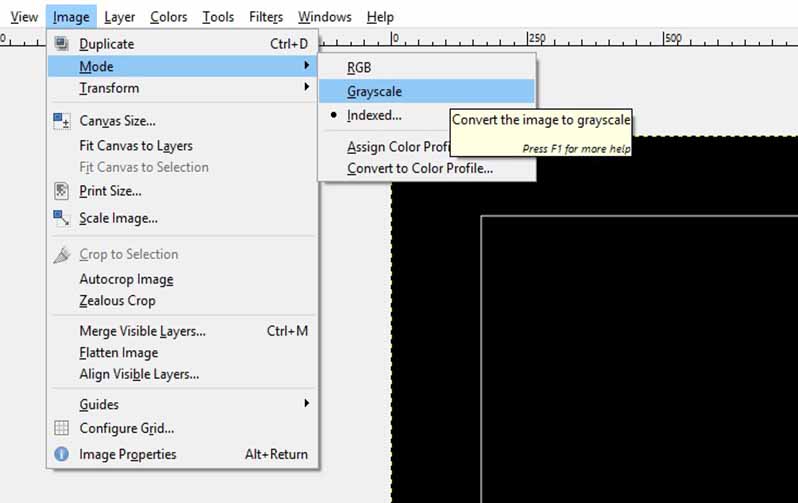Choose Merge Visible Layers...

coord(182,331)
